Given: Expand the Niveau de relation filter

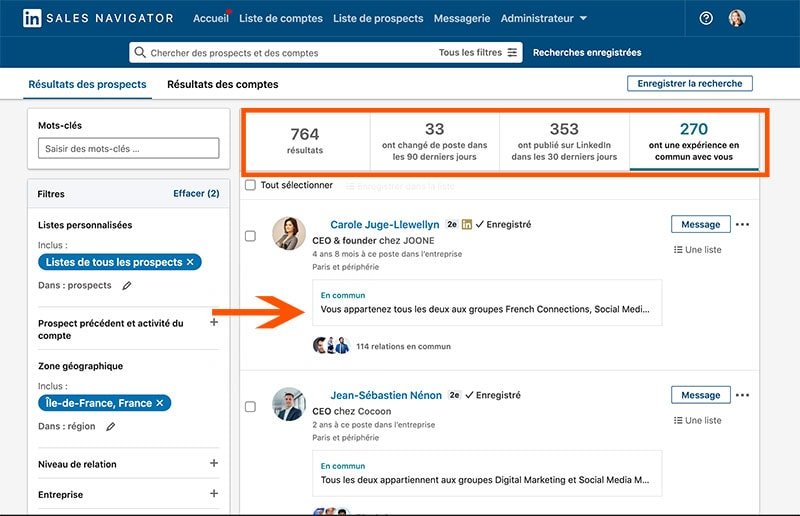Looking at the screenshot, I should [x=214, y=463].
